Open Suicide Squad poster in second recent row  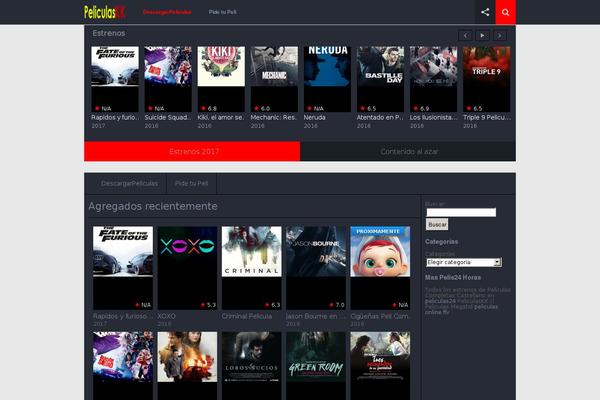(123, 366)
